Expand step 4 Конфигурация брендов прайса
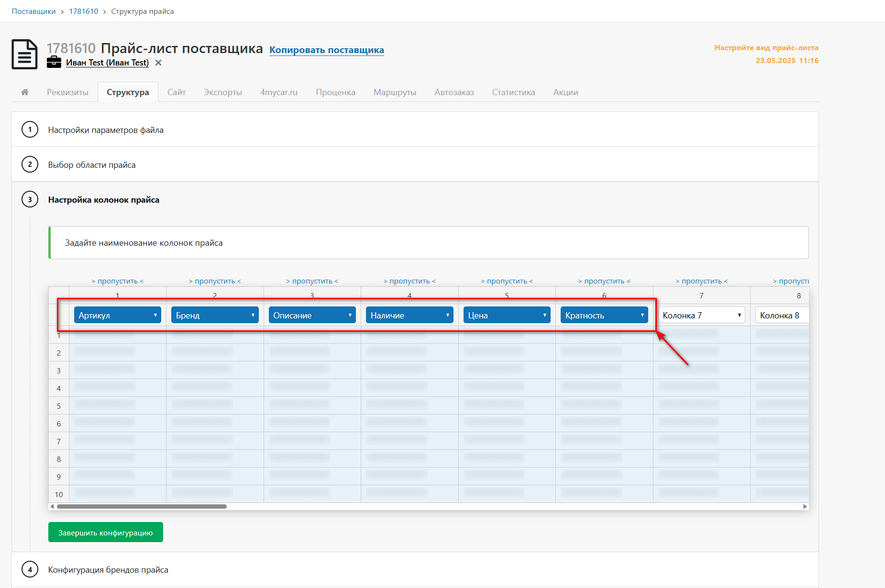 pyautogui.click(x=415, y=569)
